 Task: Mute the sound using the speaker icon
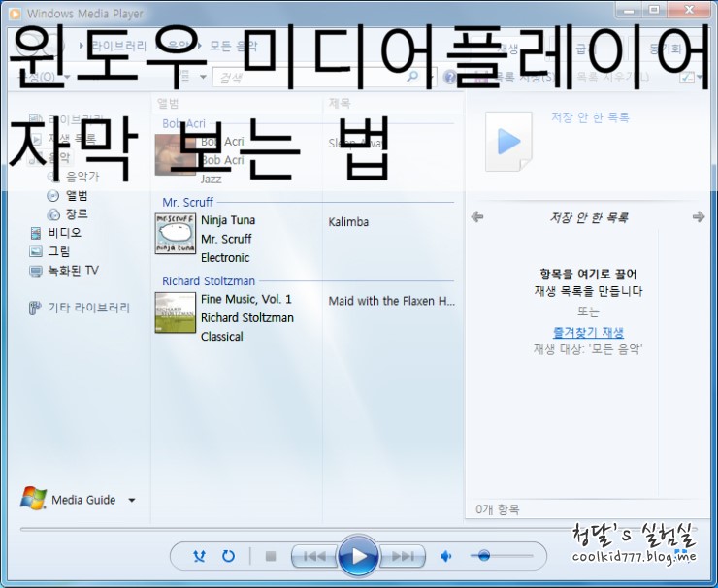[x=445, y=556]
